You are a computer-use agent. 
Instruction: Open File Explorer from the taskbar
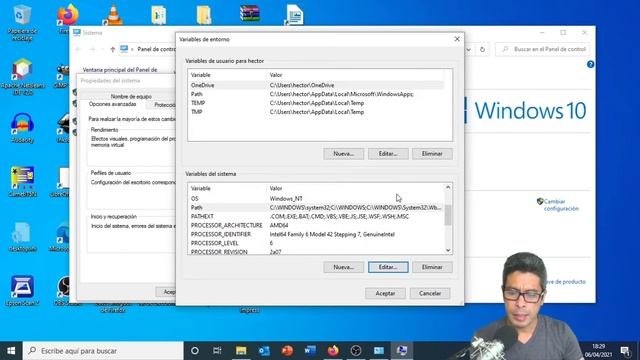241,351
